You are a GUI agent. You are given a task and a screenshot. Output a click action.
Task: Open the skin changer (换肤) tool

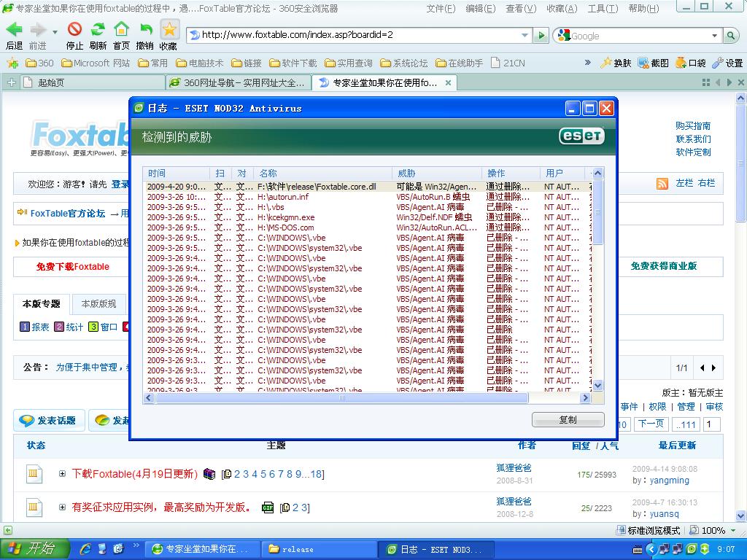[616, 63]
